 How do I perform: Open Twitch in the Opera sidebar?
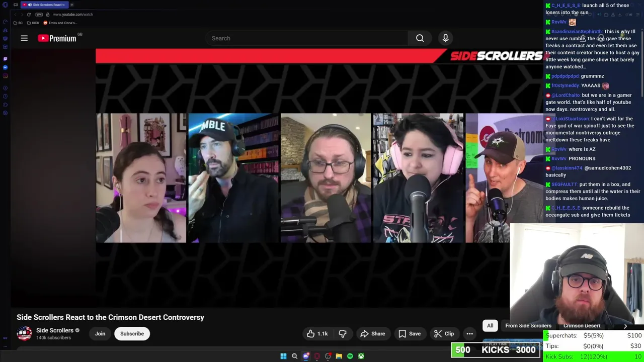5,58
